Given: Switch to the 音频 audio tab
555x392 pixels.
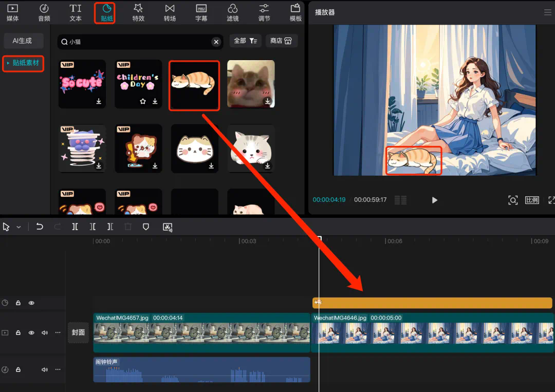Looking at the screenshot, I should point(44,13).
